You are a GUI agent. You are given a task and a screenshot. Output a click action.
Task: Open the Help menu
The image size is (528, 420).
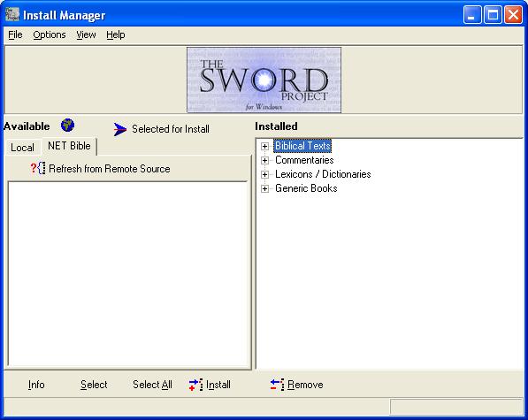point(116,34)
